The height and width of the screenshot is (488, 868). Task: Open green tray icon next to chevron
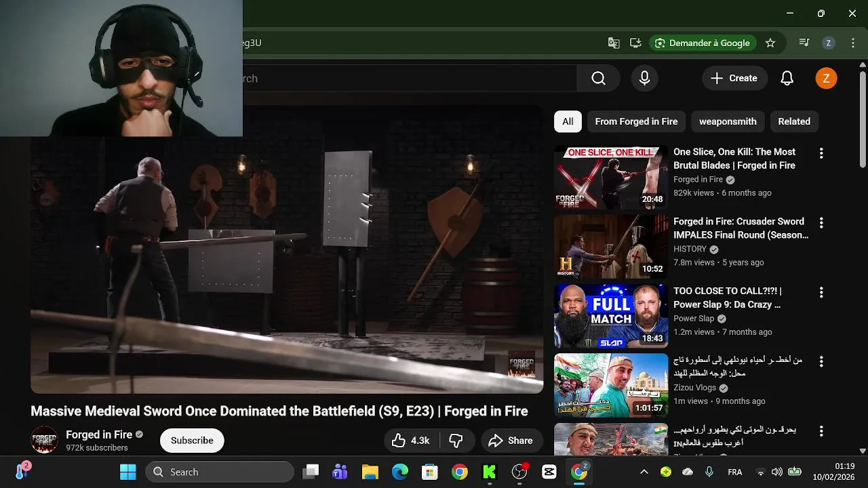(x=666, y=472)
